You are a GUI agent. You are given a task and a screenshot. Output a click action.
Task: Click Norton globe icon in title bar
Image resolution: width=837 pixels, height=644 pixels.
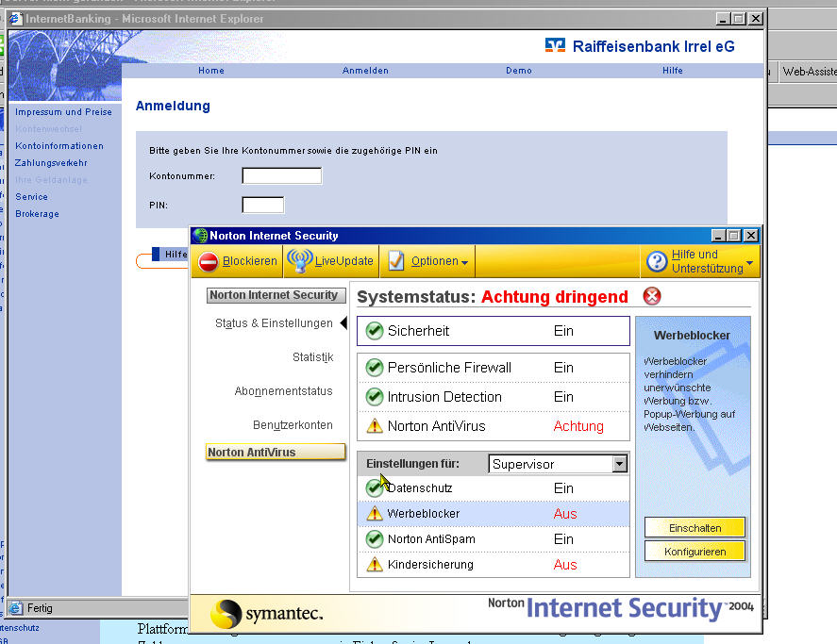200,236
